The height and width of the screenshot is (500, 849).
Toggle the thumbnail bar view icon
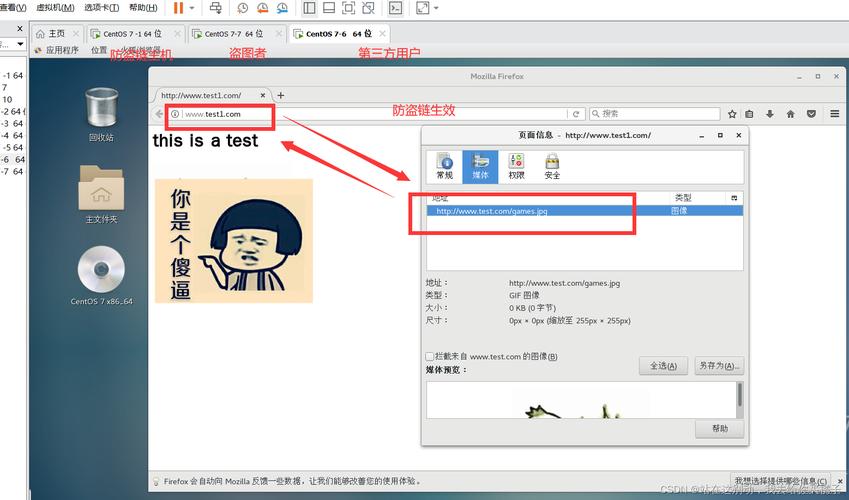[329, 8]
